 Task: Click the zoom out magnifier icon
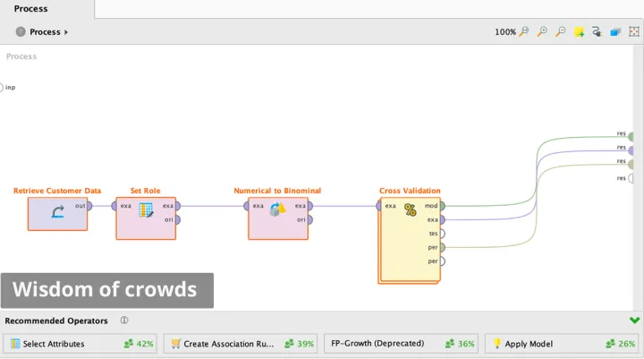[561, 32]
